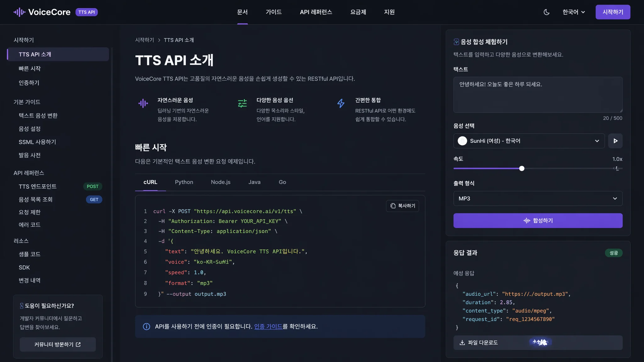The width and height of the screenshot is (644, 362).
Task: Click the 자연스러운 음성 waveform icon
Action: 143,103
